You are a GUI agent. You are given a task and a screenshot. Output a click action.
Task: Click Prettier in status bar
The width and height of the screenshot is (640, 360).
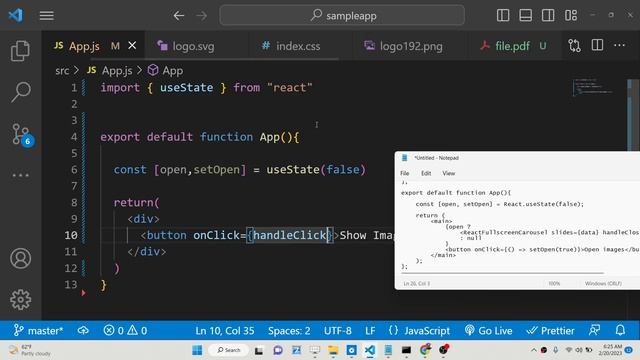[550, 330]
